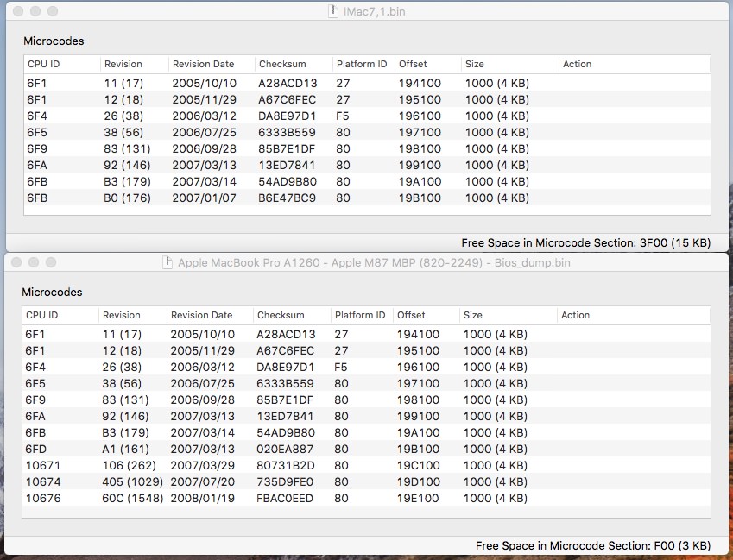
Task: Select the 10676 microcode CPU ID
Action: [43, 498]
